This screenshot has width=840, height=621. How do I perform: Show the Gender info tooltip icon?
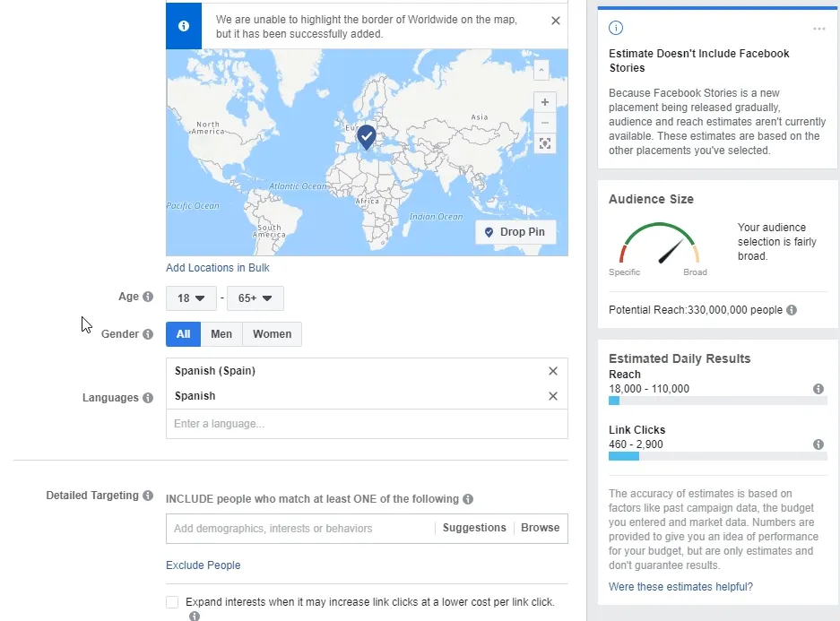[148, 334]
